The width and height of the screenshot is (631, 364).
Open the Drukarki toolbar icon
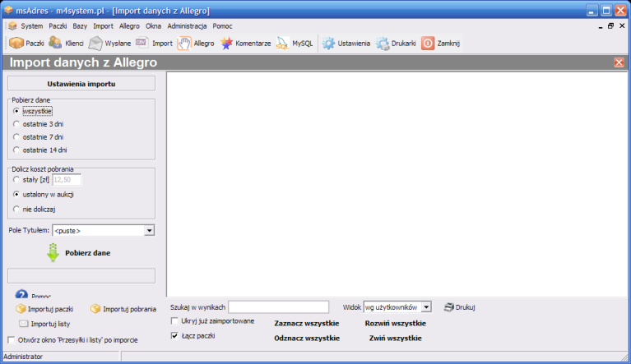[383, 43]
